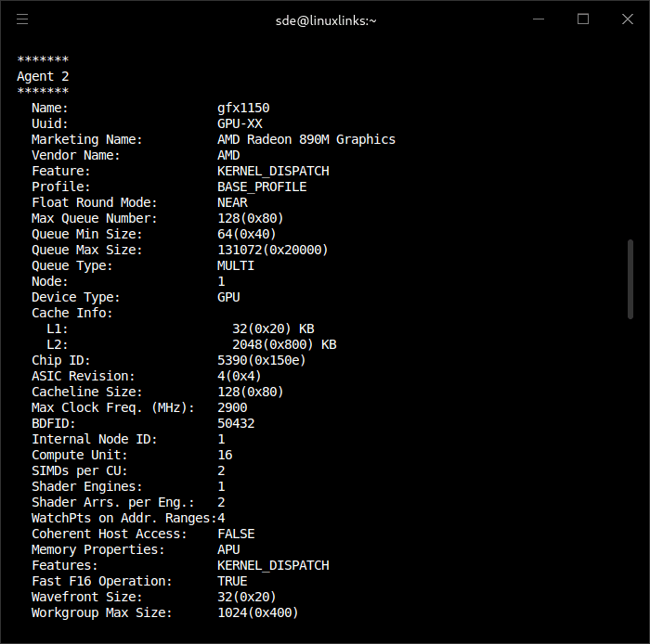This screenshot has height=644, width=650.
Task: Click the 'Node:' label
Action: [50, 281]
